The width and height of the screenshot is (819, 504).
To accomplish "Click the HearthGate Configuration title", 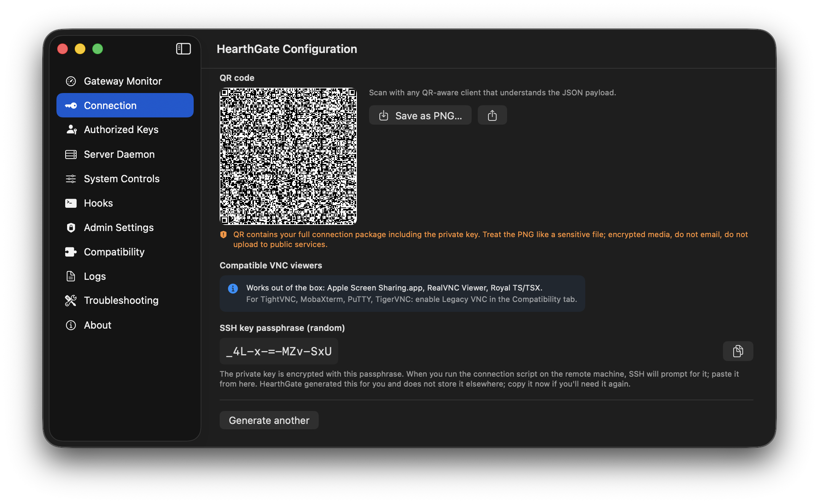I will (x=287, y=49).
